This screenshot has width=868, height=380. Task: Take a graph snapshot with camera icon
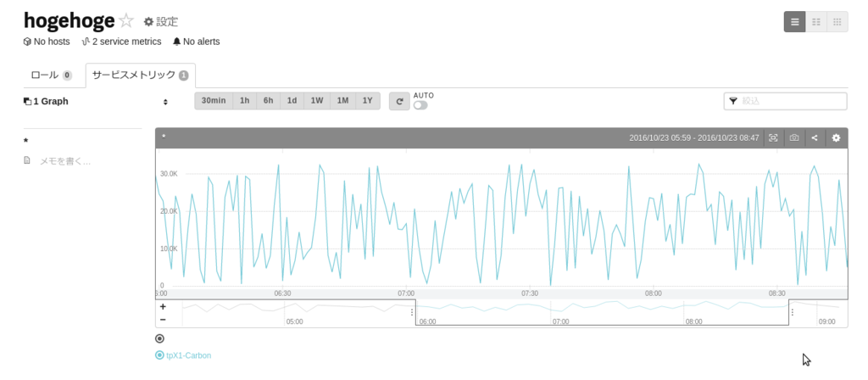[794, 138]
